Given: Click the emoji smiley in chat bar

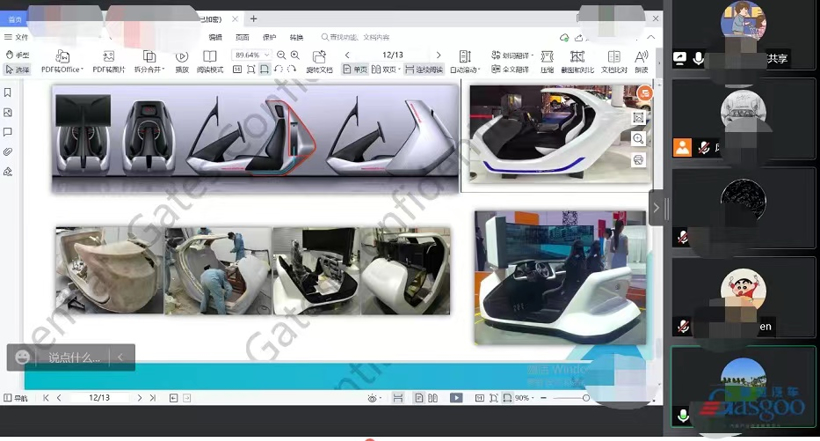Looking at the screenshot, I should tap(23, 357).
